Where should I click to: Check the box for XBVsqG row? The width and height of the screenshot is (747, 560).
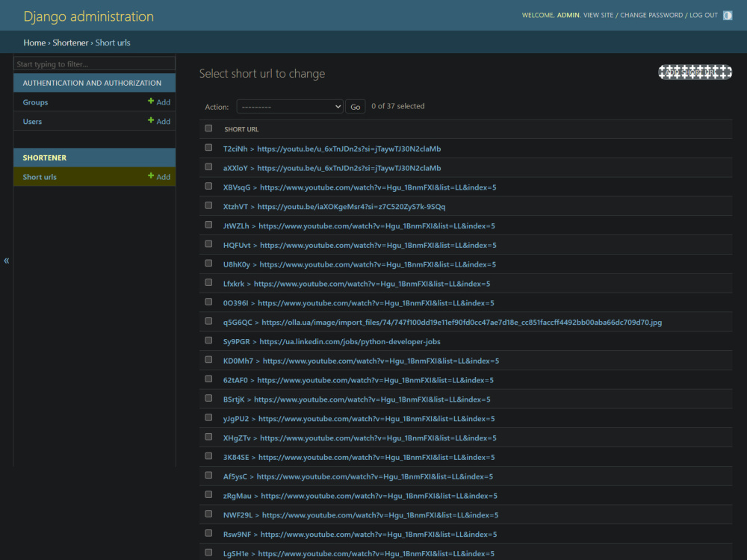[x=208, y=186]
